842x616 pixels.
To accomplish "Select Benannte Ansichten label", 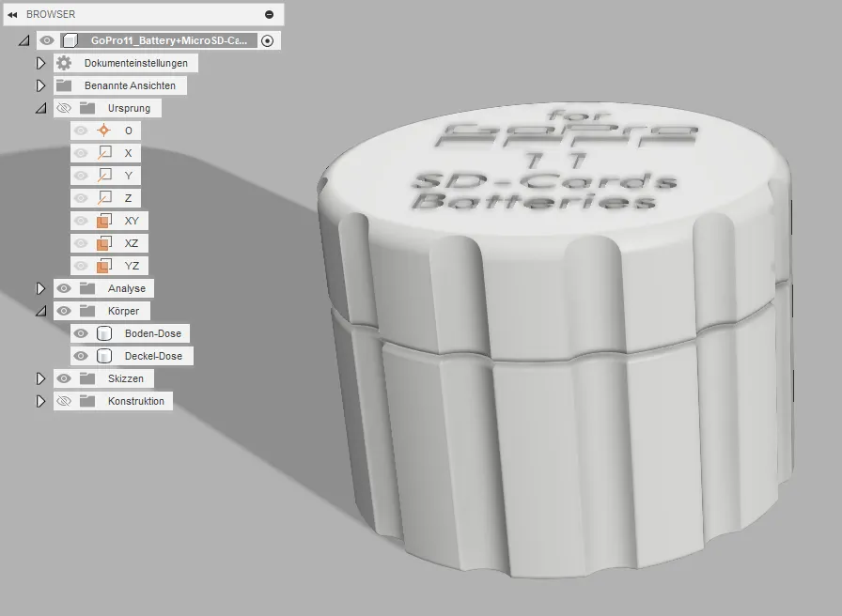I will click(130, 85).
